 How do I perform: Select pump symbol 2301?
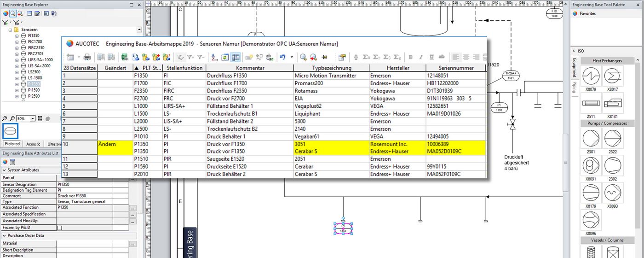[591, 138]
